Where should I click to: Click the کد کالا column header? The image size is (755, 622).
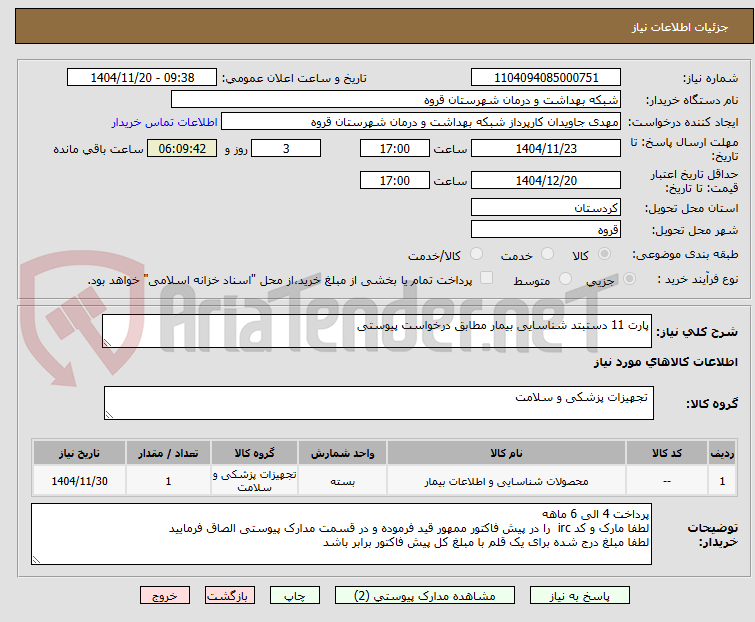click(667, 453)
